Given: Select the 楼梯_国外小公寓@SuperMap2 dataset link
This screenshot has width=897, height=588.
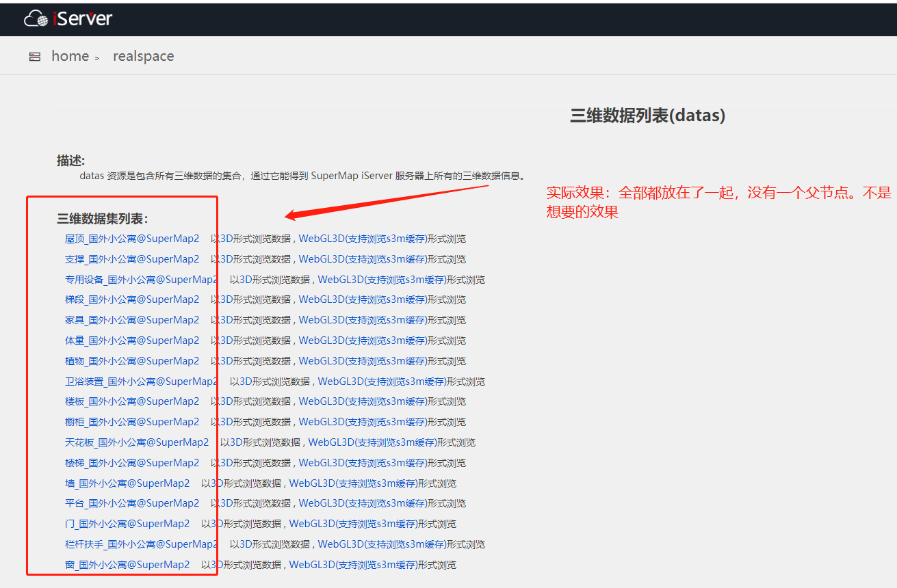Looking at the screenshot, I should (x=132, y=463).
